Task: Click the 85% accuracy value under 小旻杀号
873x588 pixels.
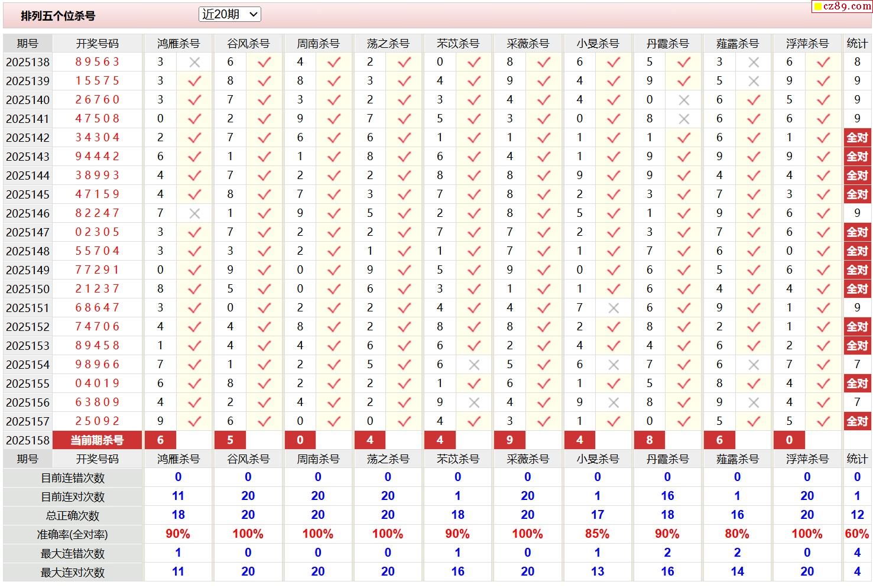Action: [x=597, y=534]
